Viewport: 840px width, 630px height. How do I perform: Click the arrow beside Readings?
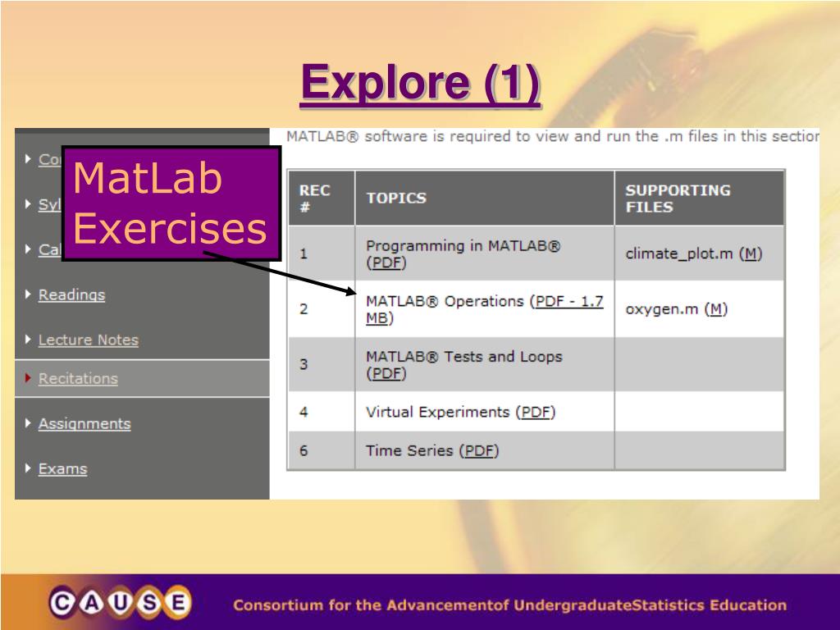[28, 294]
